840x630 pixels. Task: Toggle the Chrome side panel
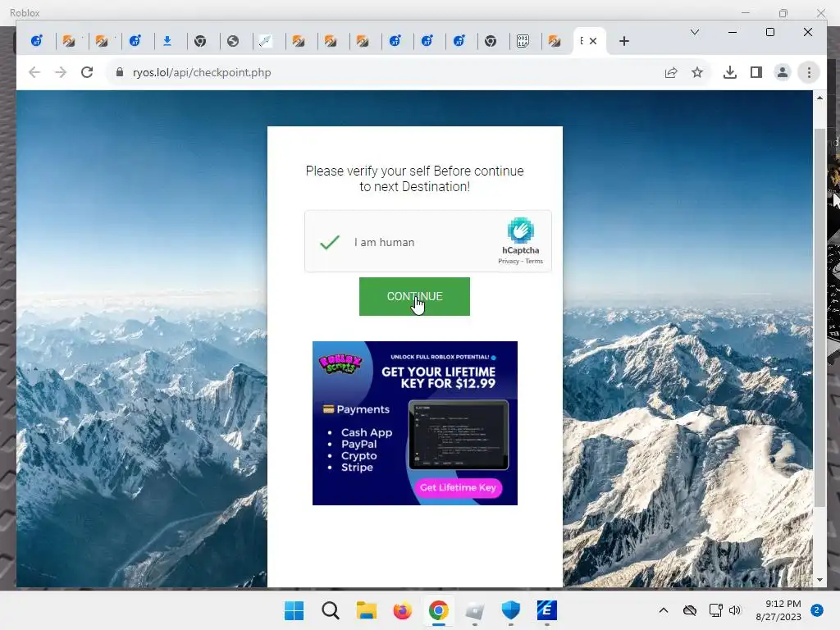tap(756, 72)
